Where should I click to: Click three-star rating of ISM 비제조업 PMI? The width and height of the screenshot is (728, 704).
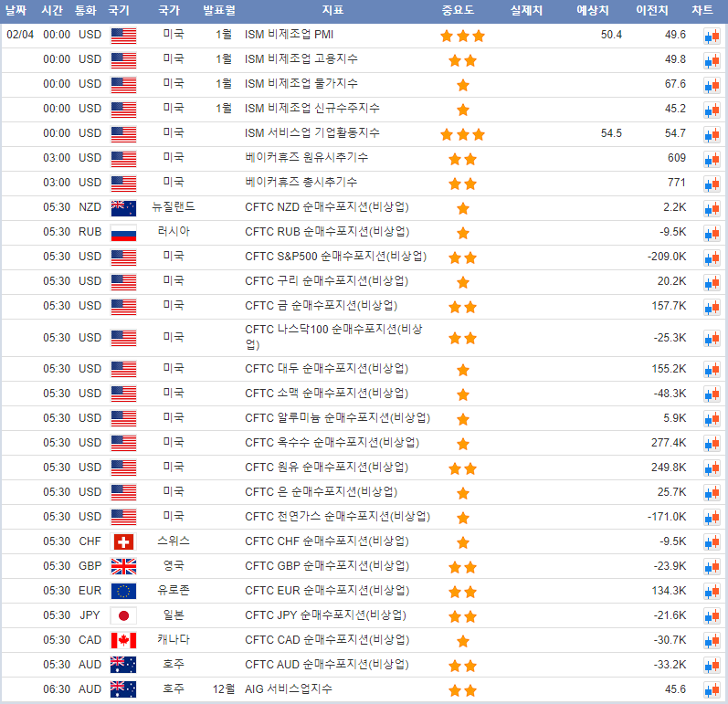[462, 36]
